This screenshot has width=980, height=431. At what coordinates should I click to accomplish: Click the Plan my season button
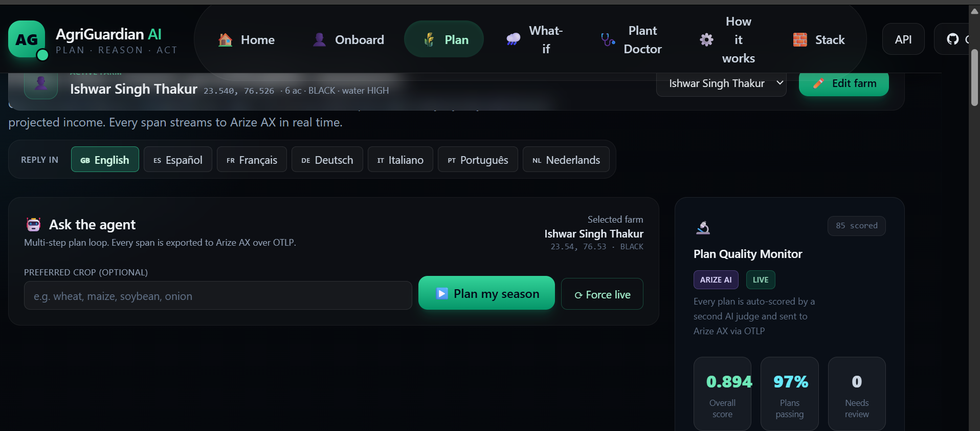pyautogui.click(x=486, y=293)
